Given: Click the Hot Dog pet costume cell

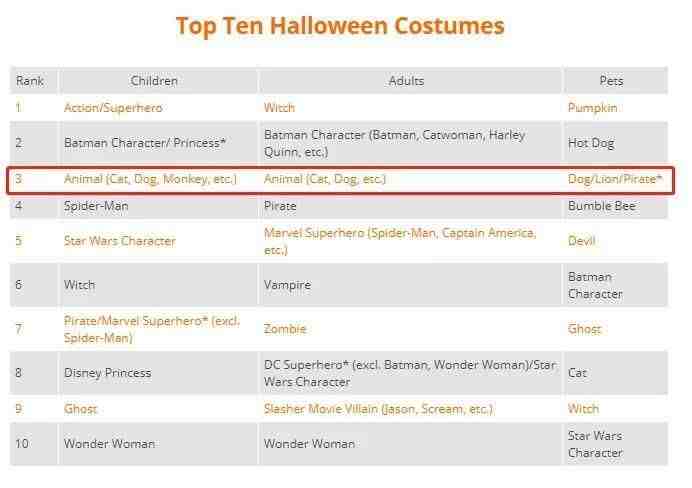Looking at the screenshot, I should click(591, 143).
